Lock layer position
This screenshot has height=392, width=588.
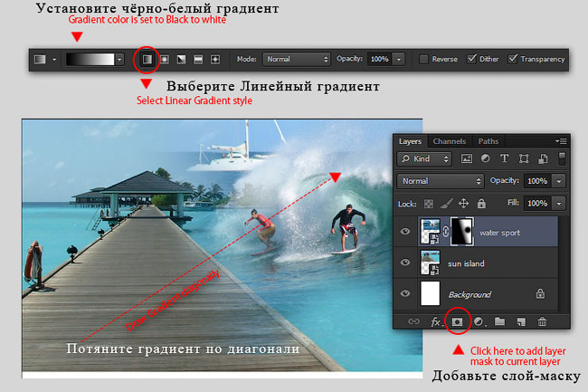tap(464, 204)
